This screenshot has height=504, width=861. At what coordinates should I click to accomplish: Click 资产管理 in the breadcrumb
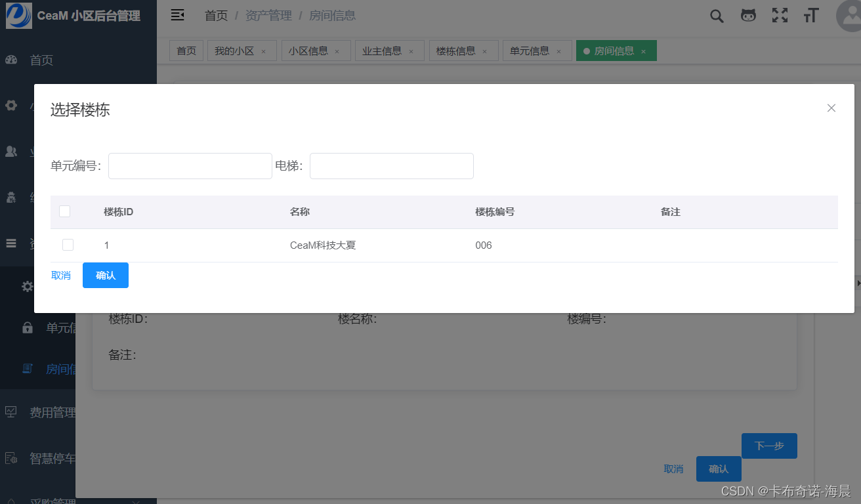[x=268, y=16]
